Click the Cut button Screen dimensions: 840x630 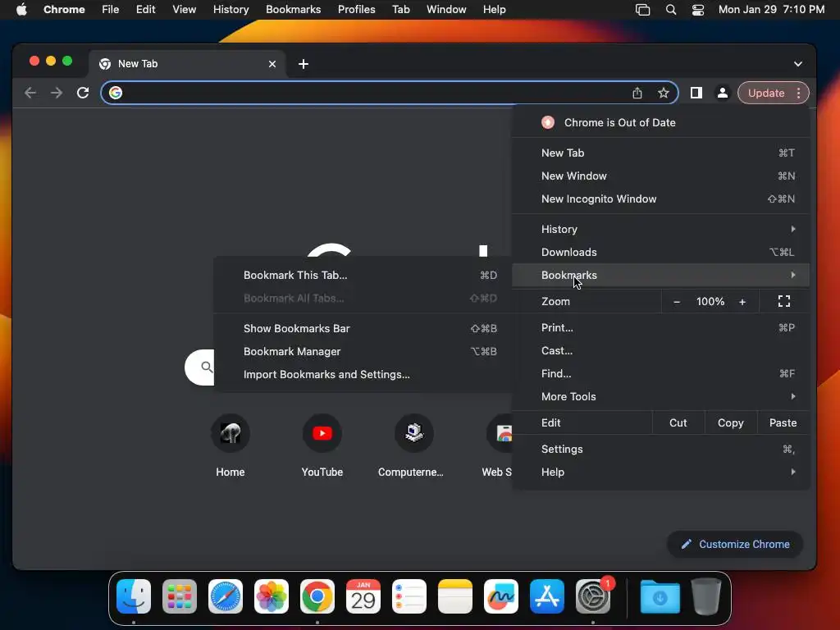click(x=678, y=422)
